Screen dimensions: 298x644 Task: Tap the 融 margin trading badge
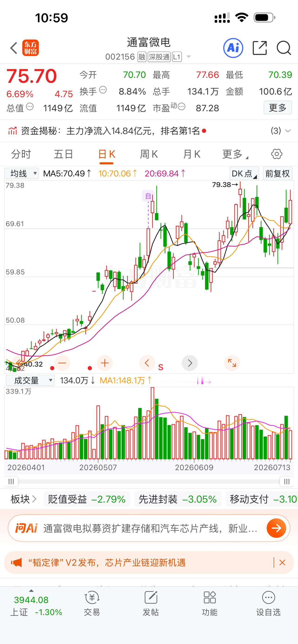pyautogui.click(x=142, y=57)
